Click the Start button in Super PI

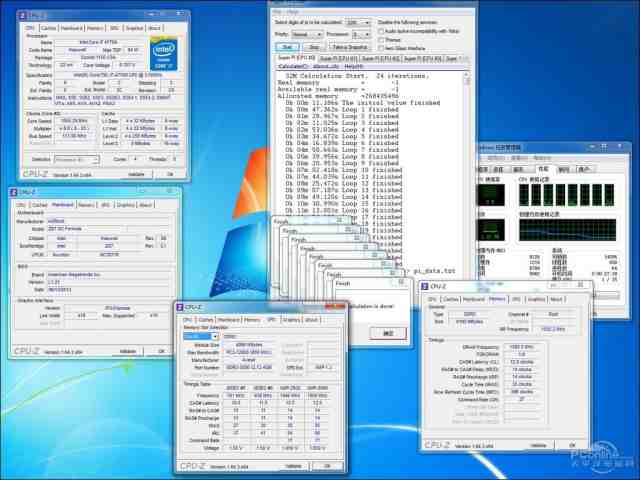point(288,47)
